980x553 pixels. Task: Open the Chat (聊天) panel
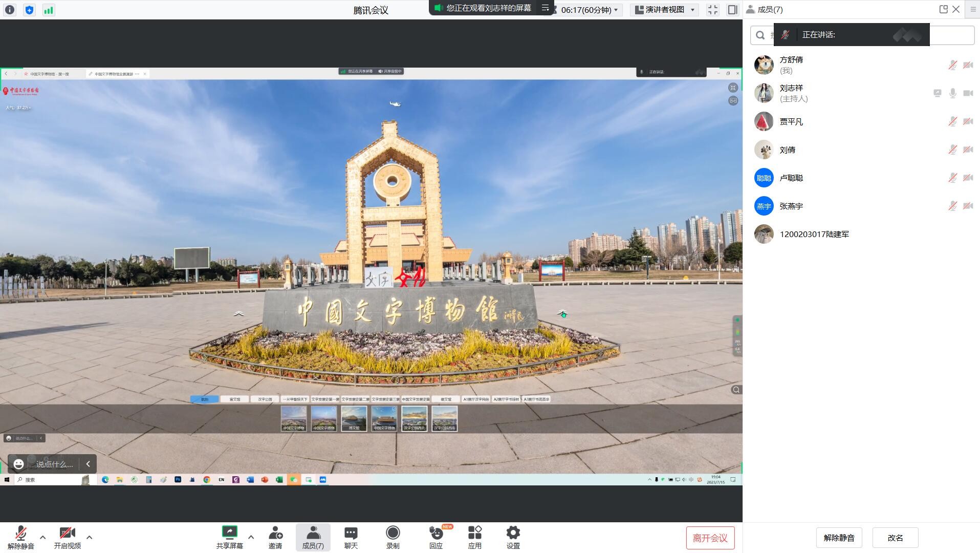point(351,537)
